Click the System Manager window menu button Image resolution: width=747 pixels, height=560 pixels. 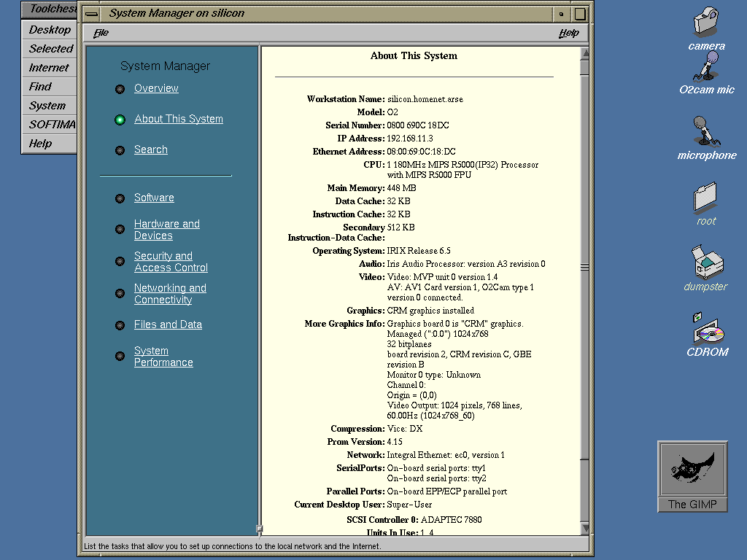click(x=90, y=13)
